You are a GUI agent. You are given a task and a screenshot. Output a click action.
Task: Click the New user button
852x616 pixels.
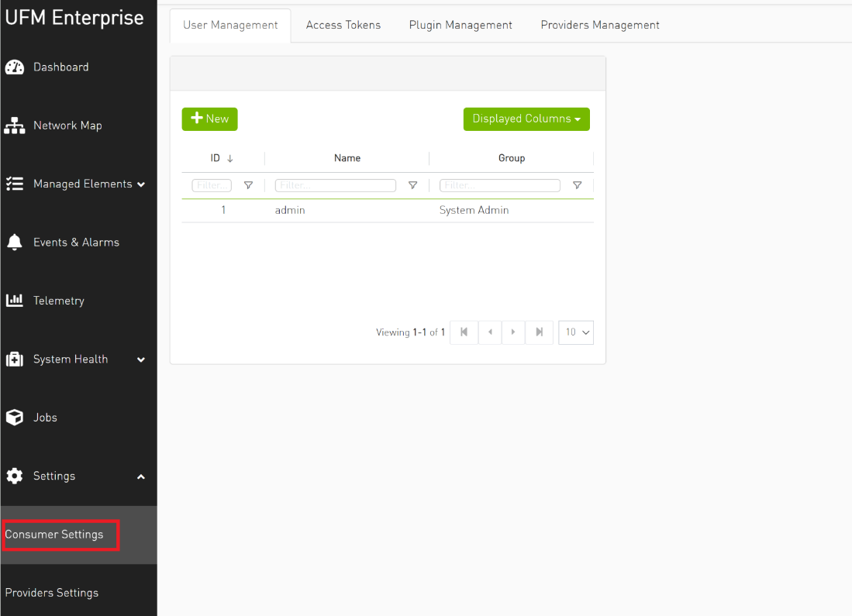(209, 119)
